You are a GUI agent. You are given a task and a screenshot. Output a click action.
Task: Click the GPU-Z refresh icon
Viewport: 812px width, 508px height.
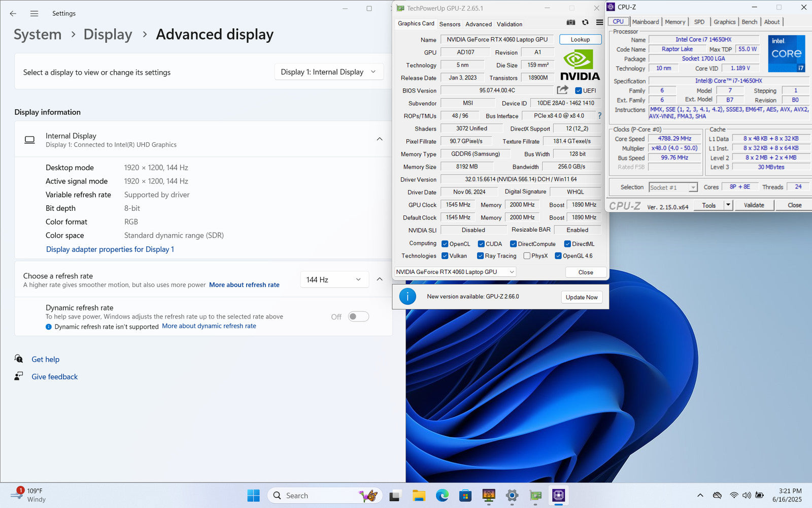(x=585, y=22)
